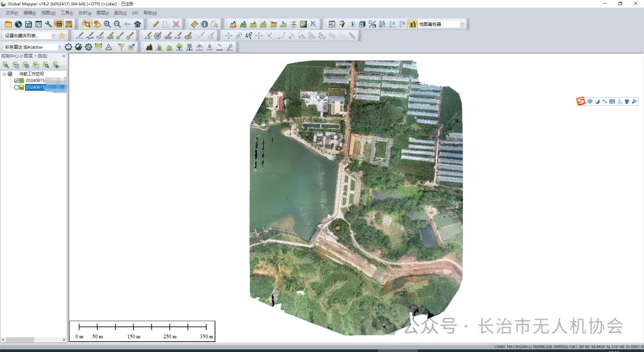Image resolution: width=644 pixels, height=352 pixels.
Task: Select the Zoom In magnifier tool
Action: click(x=107, y=24)
